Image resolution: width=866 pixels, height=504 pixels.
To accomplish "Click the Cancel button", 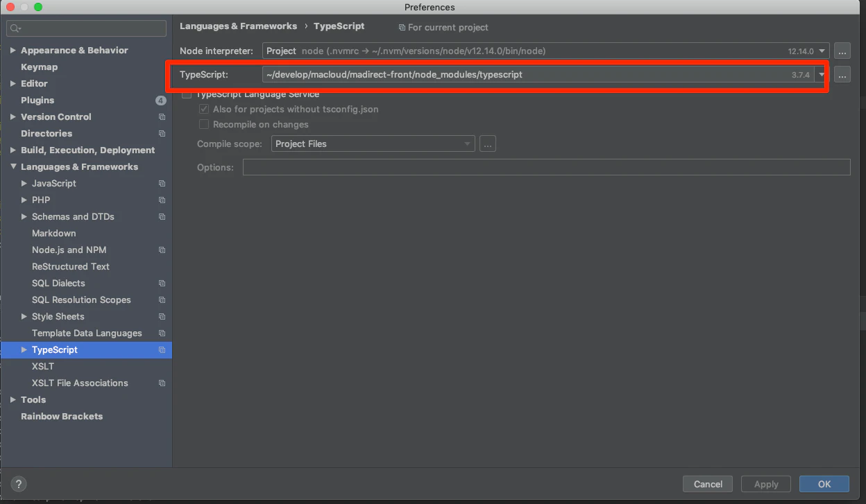I will point(708,484).
